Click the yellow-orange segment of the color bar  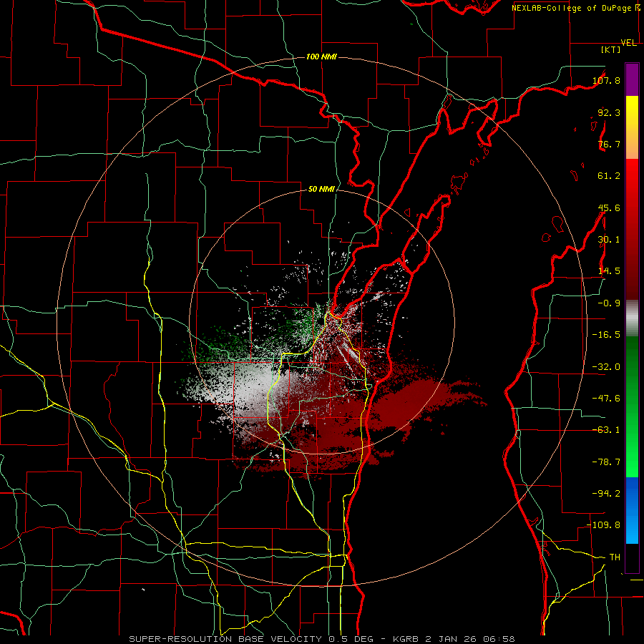(x=632, y=127)
